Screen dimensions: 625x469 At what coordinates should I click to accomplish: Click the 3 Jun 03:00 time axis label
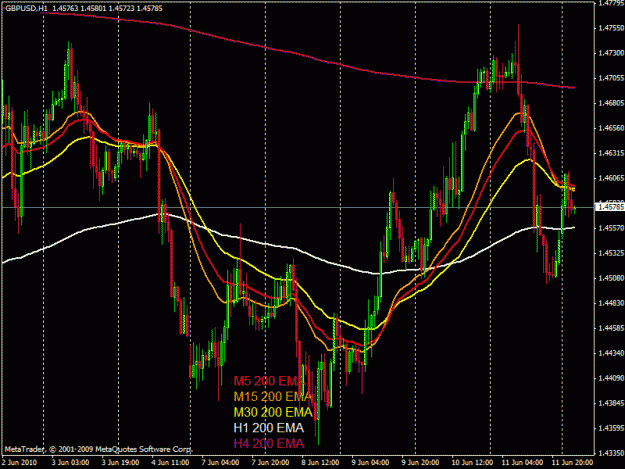pos(70,463)
